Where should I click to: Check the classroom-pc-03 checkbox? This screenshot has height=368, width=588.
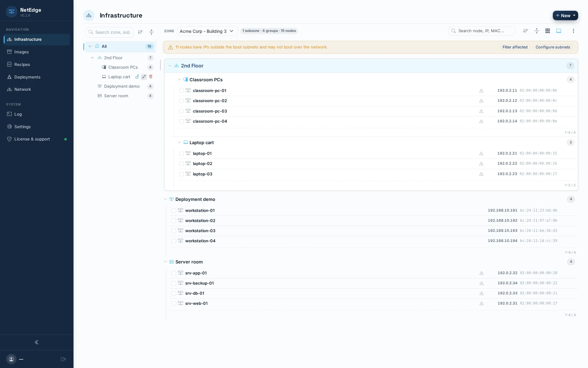[x=181, y=111]
